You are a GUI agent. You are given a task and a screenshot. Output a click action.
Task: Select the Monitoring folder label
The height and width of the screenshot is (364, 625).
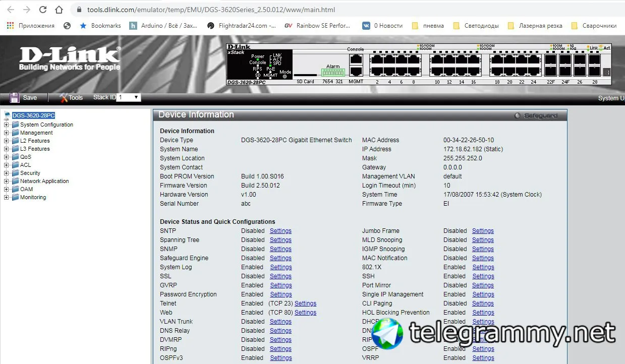(33, 197)
